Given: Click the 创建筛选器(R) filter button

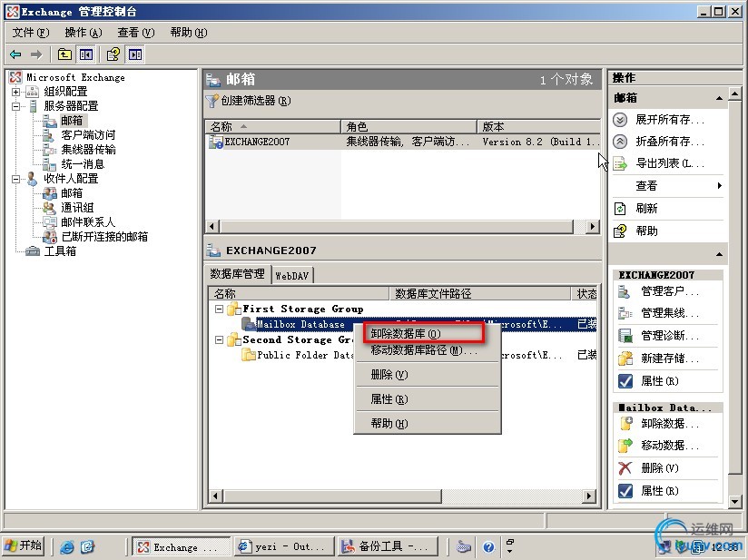Looking at the screenshot, I should click(x=249, y=101).
